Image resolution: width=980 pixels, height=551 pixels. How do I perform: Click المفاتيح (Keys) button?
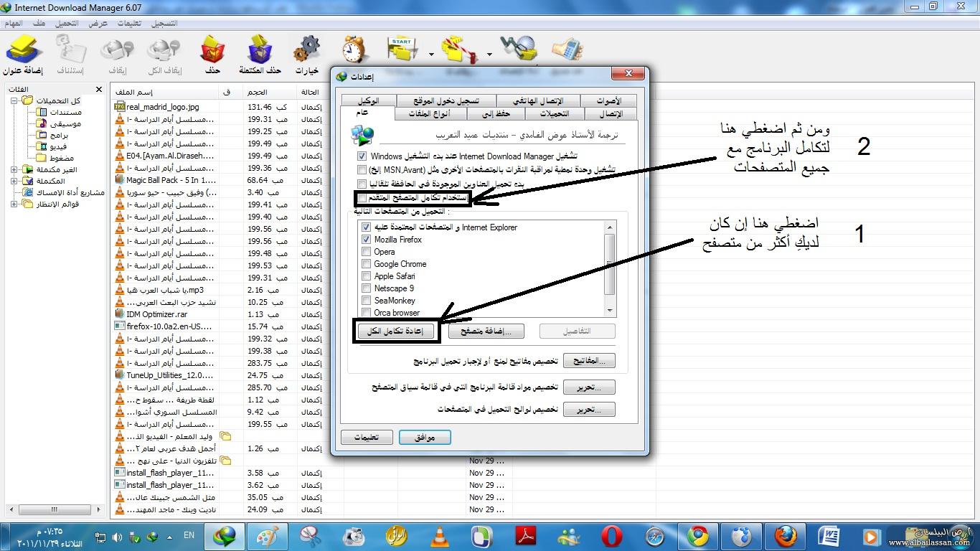click(x=590, y=361)
